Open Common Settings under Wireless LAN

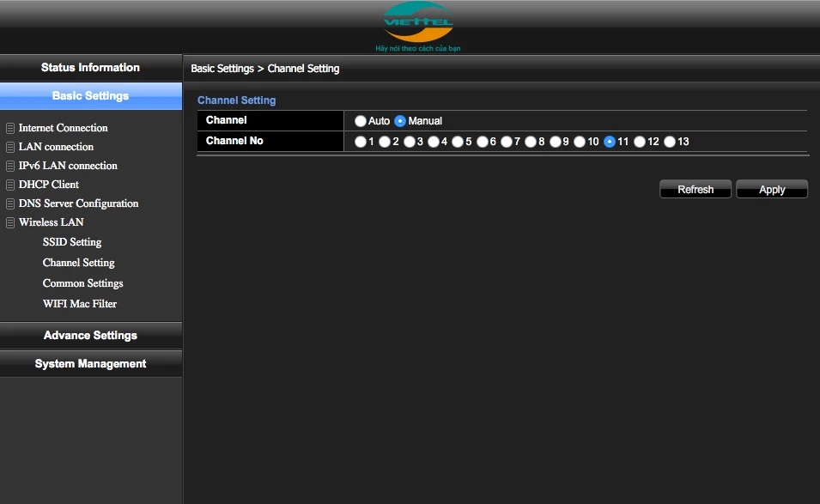(83, 283)
